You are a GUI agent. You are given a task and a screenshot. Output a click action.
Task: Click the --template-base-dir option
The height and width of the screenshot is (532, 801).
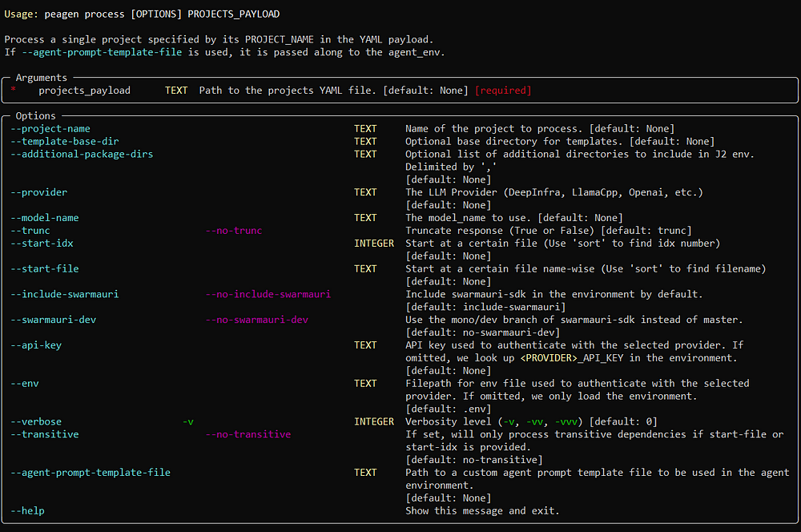pyautogui.click(x=64, y=142)
